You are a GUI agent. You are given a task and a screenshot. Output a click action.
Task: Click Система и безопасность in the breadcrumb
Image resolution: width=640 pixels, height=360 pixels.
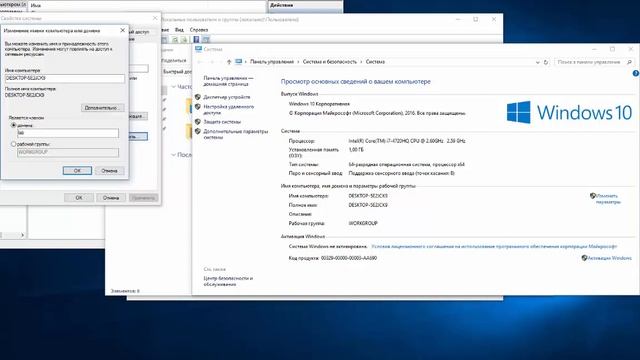pyautogui.click(x=330, y=62)
